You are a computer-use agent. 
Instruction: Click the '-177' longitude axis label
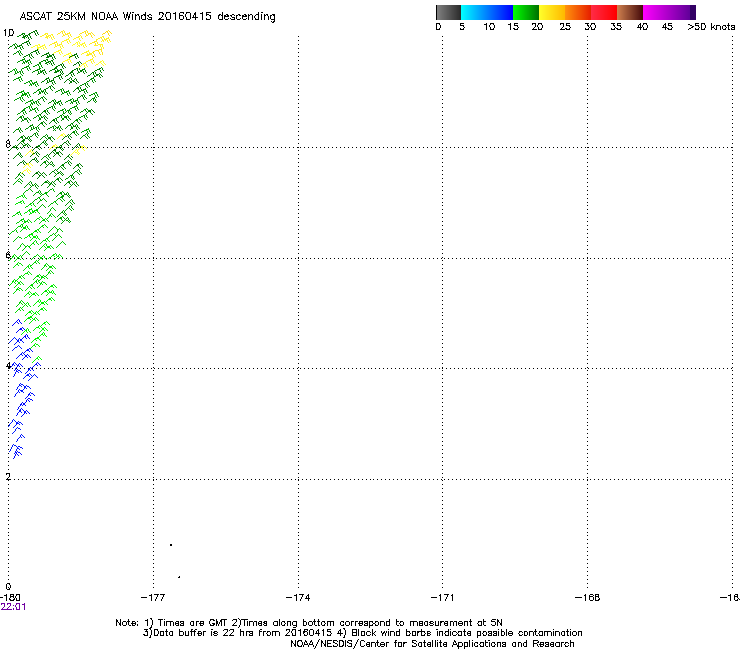coord(153,598)
